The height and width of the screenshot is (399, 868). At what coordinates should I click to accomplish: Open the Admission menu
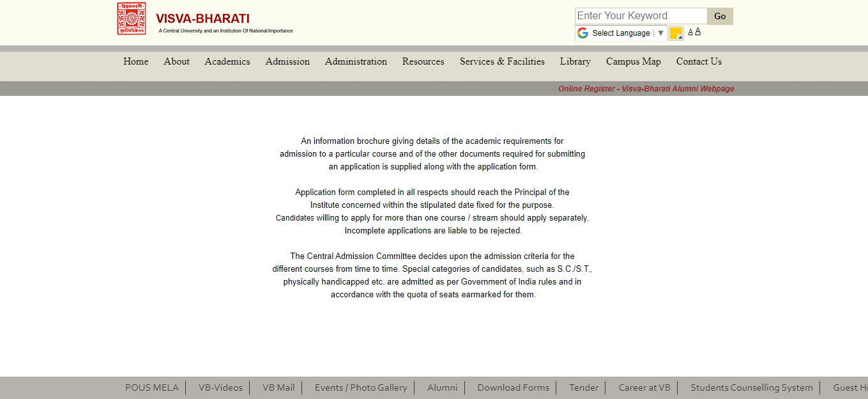point(287,61)
